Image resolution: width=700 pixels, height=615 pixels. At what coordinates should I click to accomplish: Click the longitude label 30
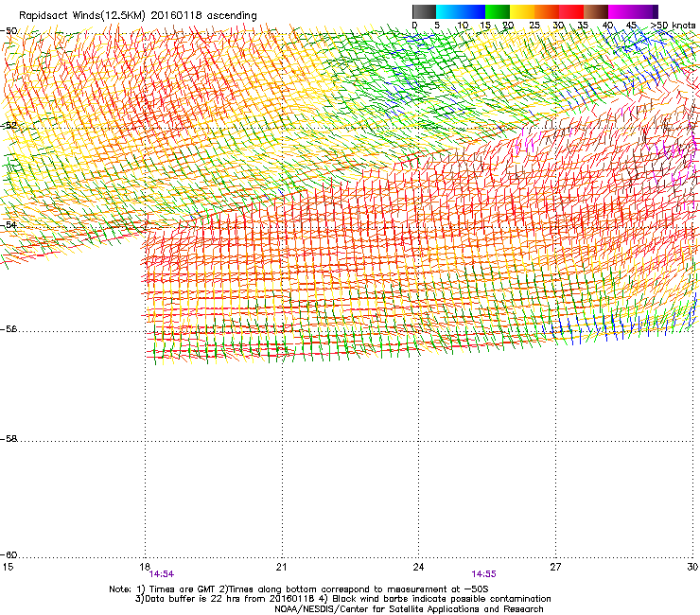tap(692, 567)
